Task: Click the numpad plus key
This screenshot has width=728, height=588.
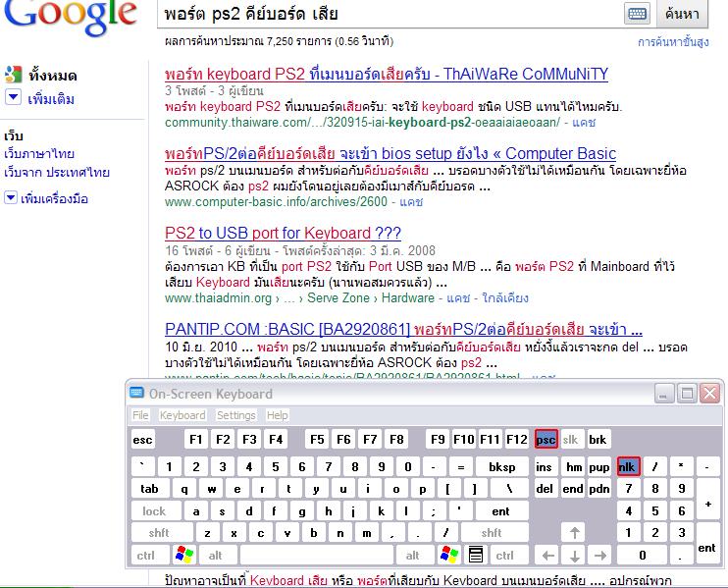Action: [707, 500]
